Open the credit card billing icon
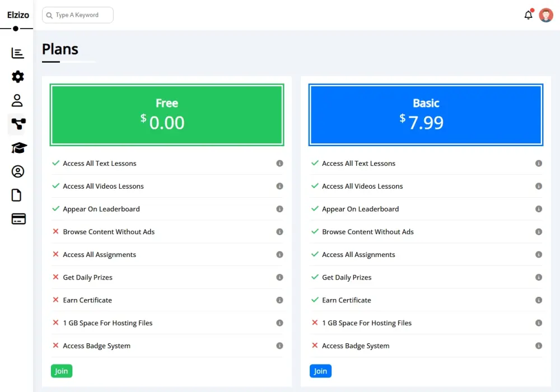Viewport: 560px width, 392px height. tap(17, 219)
